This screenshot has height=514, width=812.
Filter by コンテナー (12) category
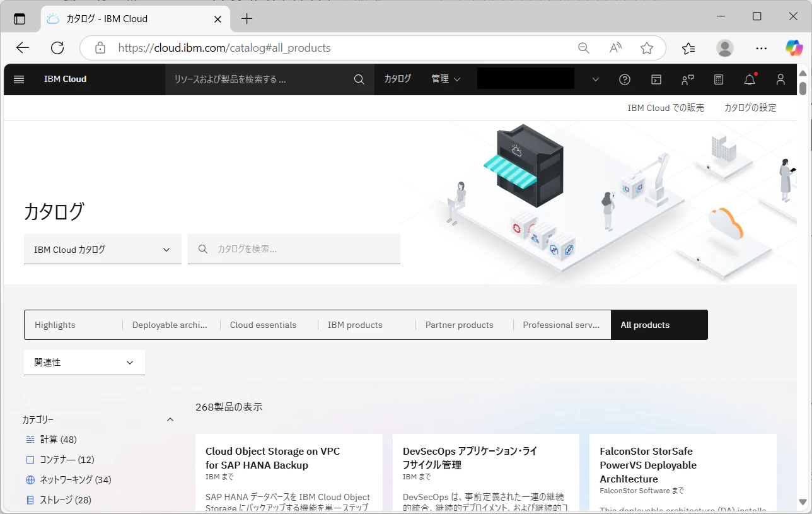coord(67,460)
